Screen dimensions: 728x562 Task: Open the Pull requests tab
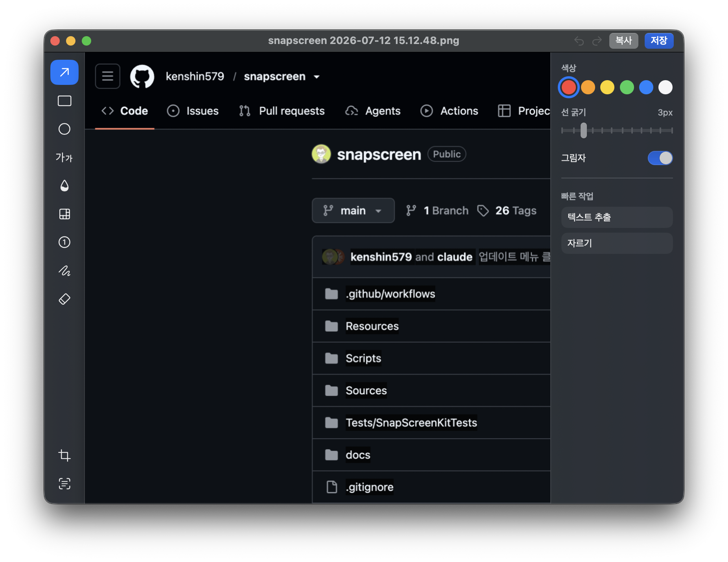(x=282, y=111)
